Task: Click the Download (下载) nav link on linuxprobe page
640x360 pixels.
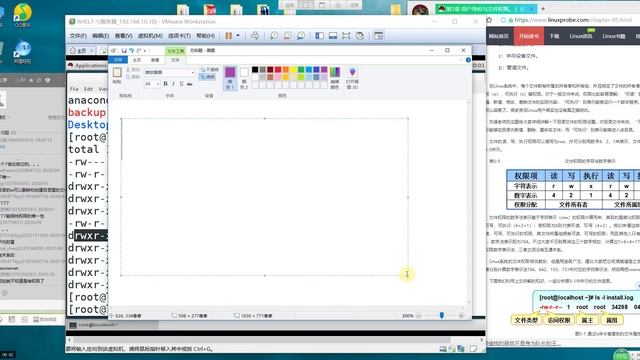Action: point(554,36)
